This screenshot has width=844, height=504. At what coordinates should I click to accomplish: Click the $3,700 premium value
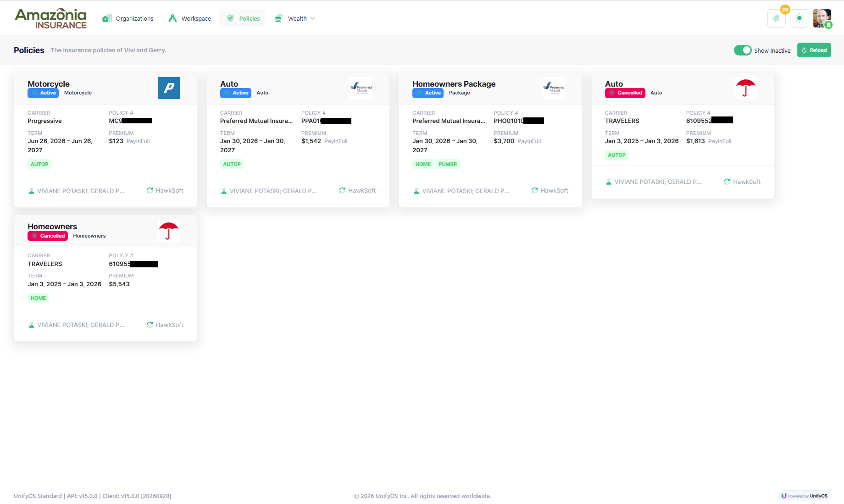pos(504,141)
